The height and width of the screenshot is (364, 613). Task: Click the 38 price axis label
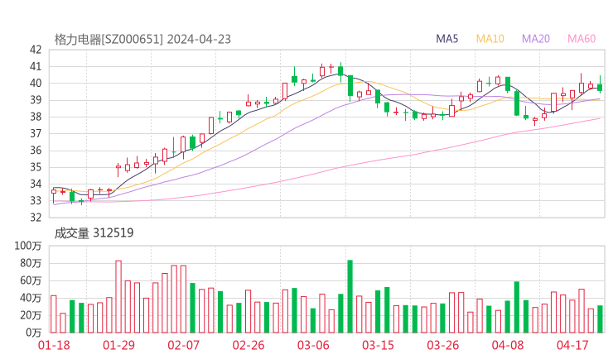click(x=36, y=117)
